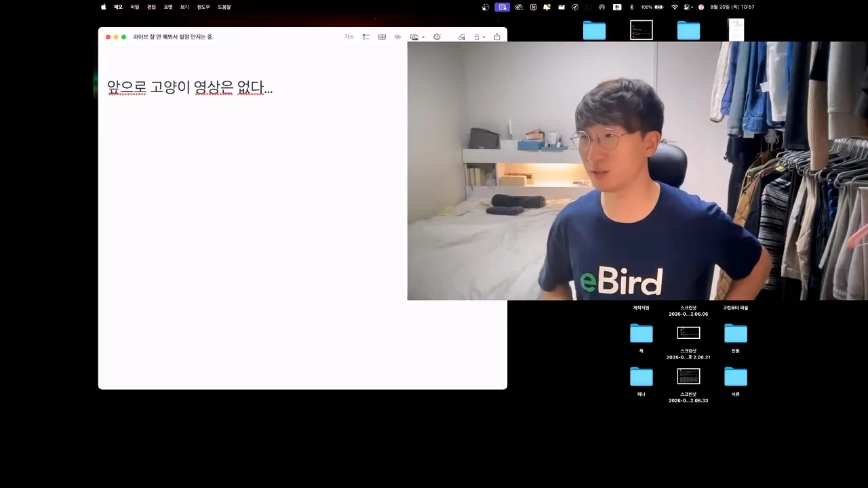Toggle the Korean input source indicator
868x488 pixels.
tap(617, 7)
